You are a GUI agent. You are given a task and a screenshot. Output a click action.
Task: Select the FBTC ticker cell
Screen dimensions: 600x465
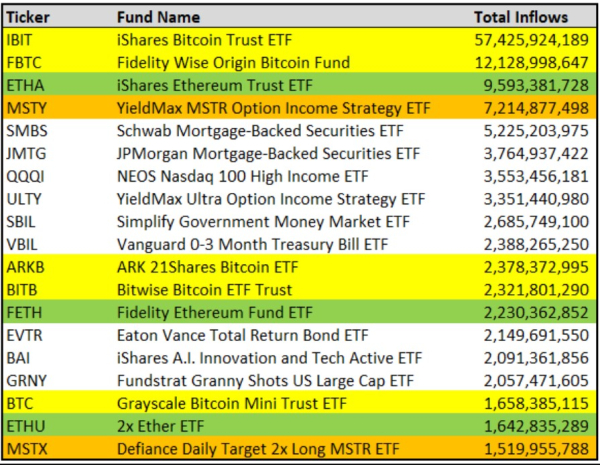pos(24,62)
